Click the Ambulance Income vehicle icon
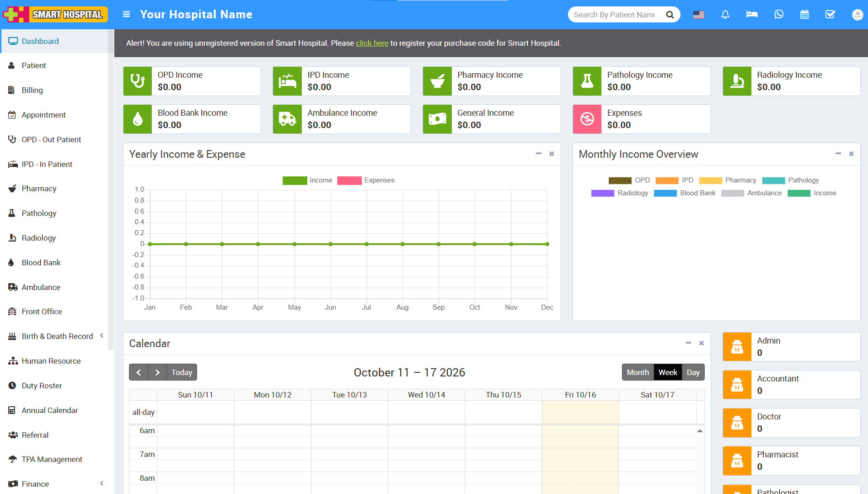This screenshot has width=868, height=494. coord(287,119)
